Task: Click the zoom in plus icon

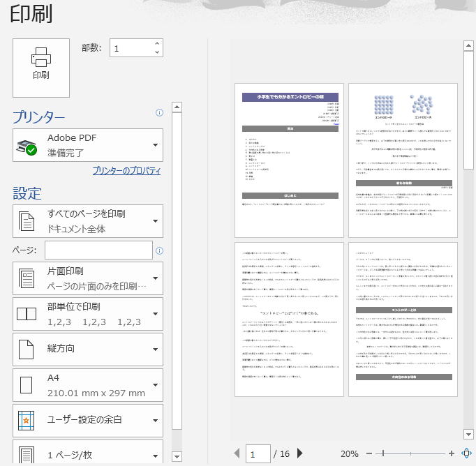Action: 452,453
